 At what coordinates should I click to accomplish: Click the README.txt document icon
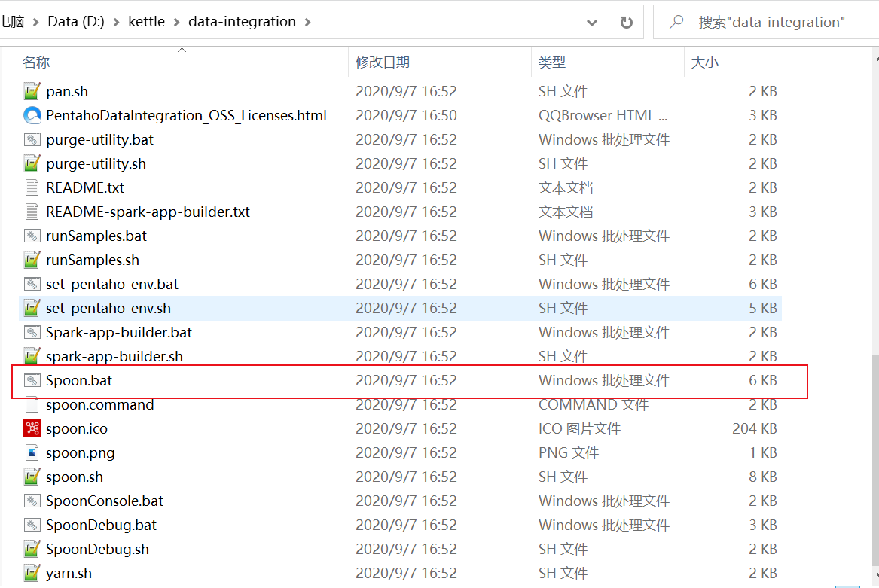coord(32,187)
